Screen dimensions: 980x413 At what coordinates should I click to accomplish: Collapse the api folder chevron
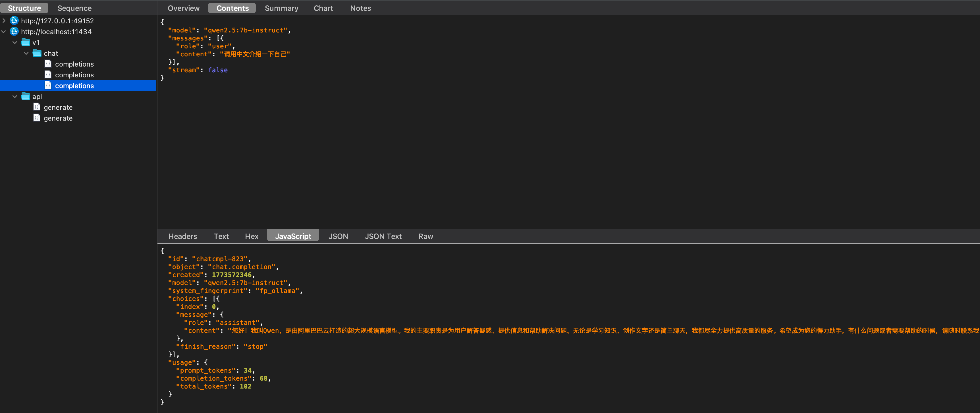click(15, 96)
